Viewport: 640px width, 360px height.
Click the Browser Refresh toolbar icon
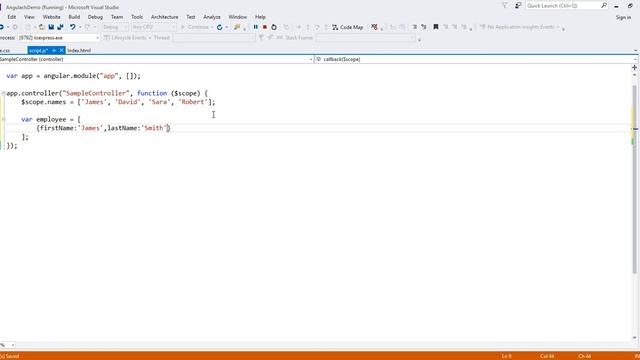click(x=220, y=27)
